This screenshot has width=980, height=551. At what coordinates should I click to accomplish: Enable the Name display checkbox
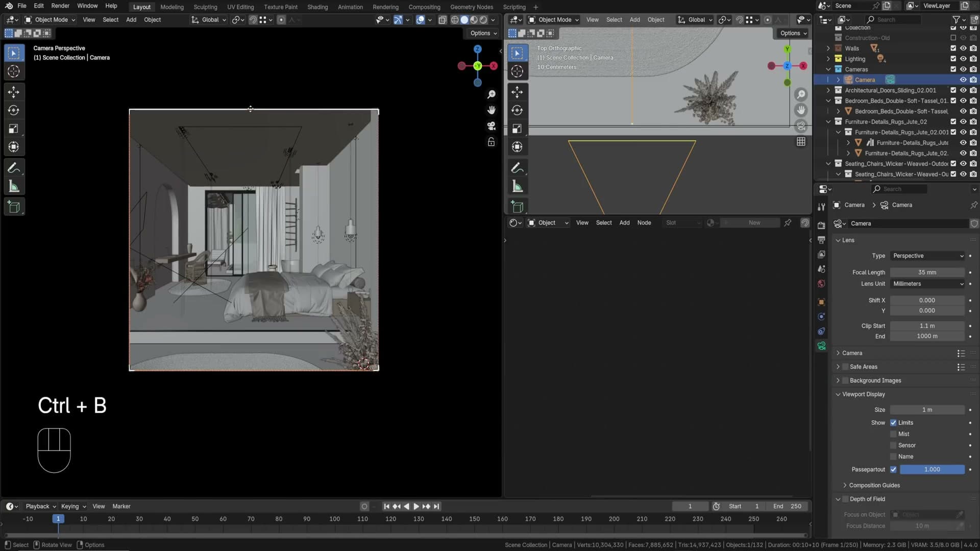click(x=893, y=457)
